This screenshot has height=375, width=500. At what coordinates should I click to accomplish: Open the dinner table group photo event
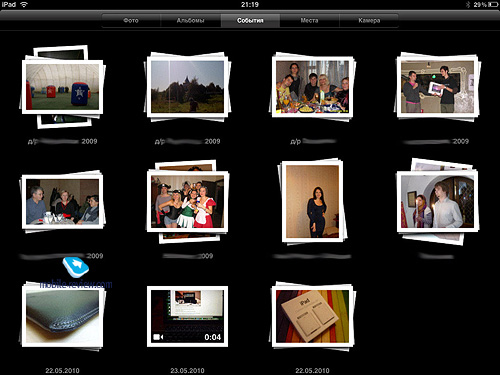click(312, 87)
